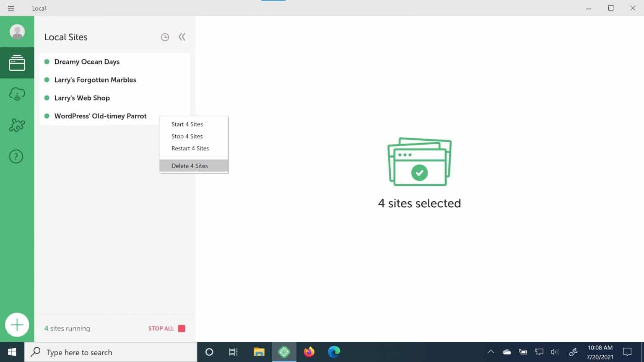644x362 pixels.
Task: Click the green plus add site button
Action: (17, 325)
